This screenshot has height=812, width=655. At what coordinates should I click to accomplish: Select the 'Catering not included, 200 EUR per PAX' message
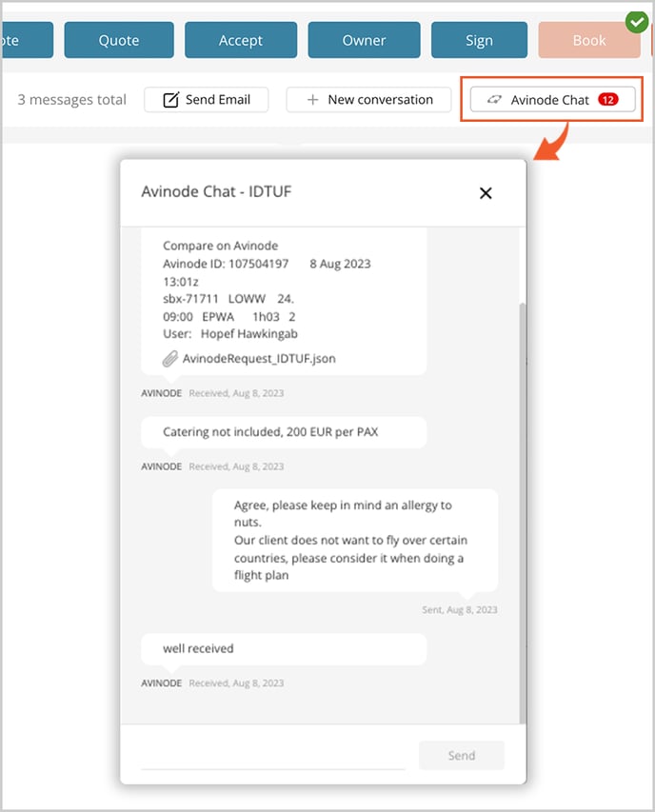coord(284,432)
